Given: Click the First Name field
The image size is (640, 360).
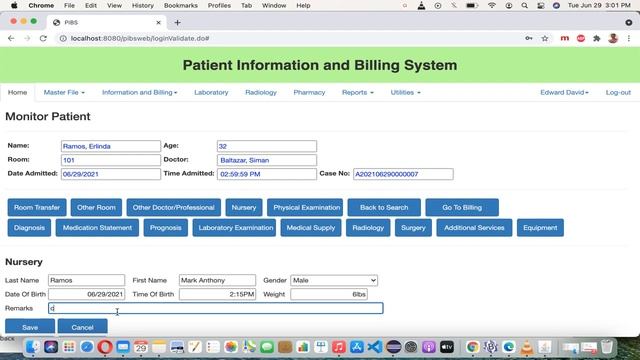Looking at the screenshot, I should click(217, 280).
